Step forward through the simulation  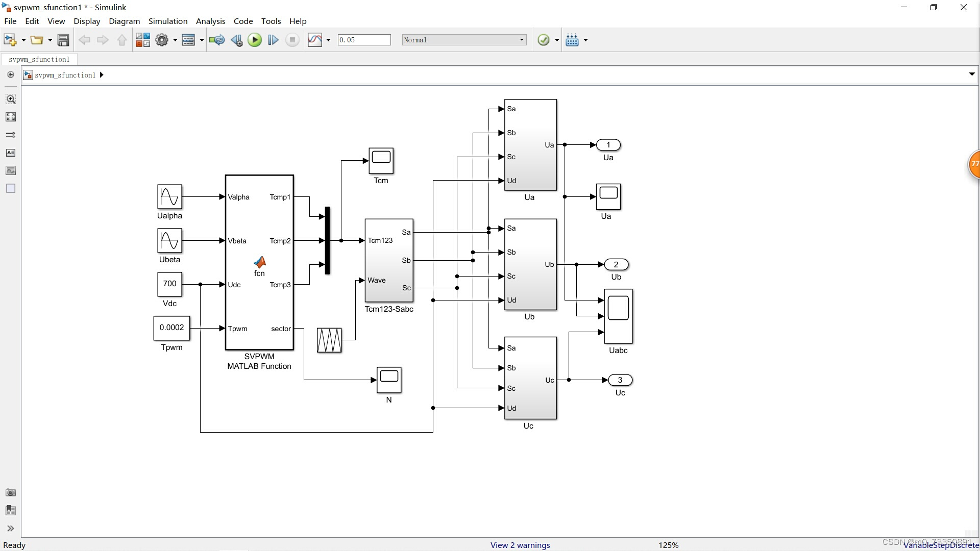point(273,40)
